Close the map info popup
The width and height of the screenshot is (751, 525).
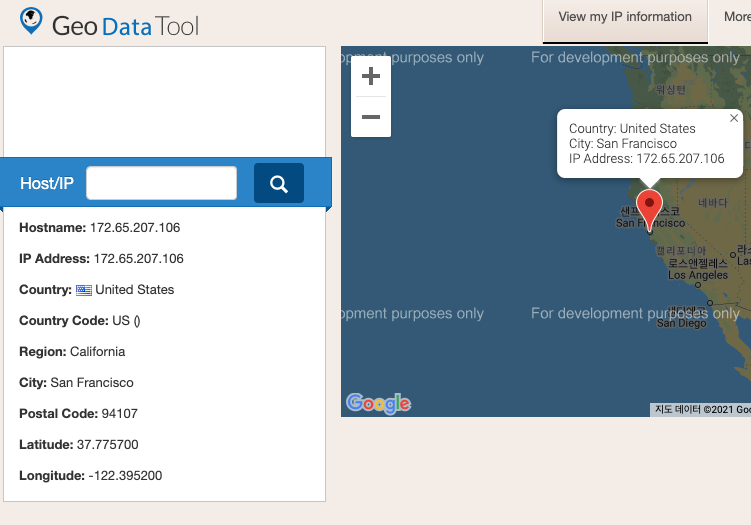[734, 118]
